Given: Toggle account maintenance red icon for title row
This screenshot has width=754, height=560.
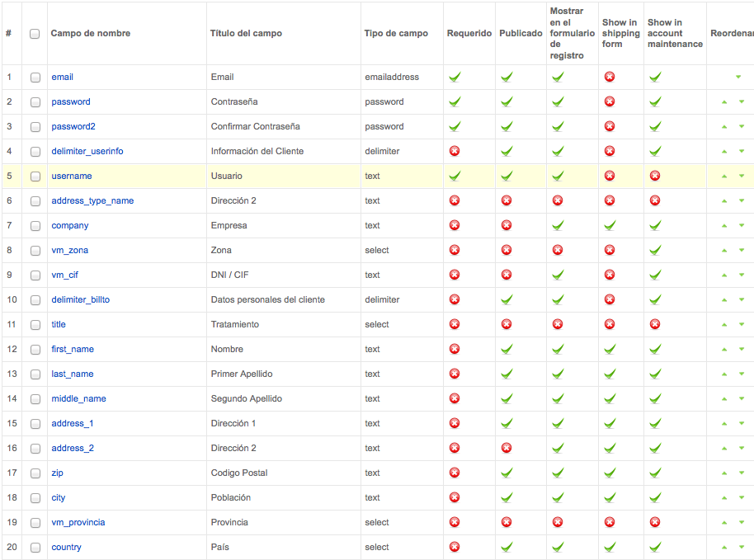Looking at the screenshot, I should pyautogui.click(x=654, y=324).
